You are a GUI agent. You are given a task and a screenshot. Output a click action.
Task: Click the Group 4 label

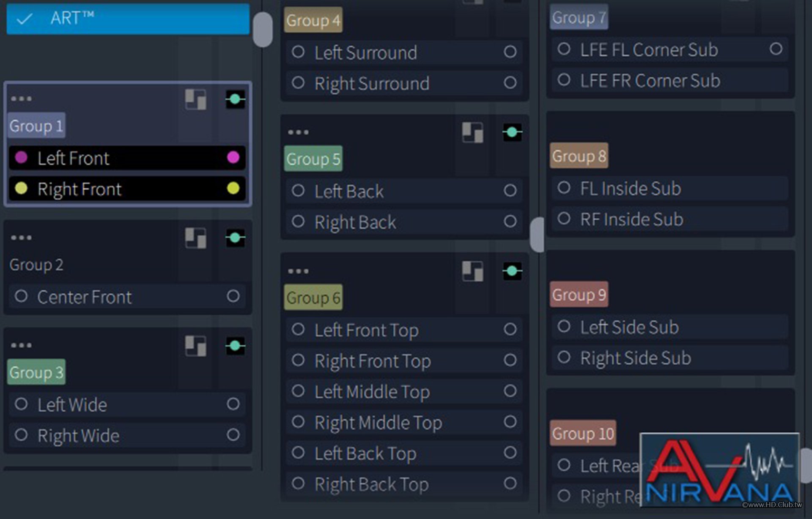pyautogui.click(x=313, y=20)
